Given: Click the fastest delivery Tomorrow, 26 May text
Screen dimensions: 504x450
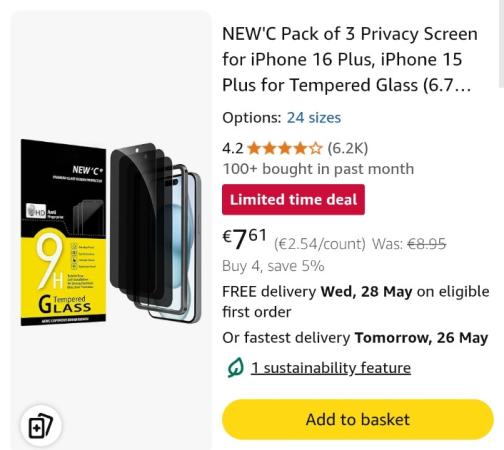Looking at the screenshot, I should point(355,338).
